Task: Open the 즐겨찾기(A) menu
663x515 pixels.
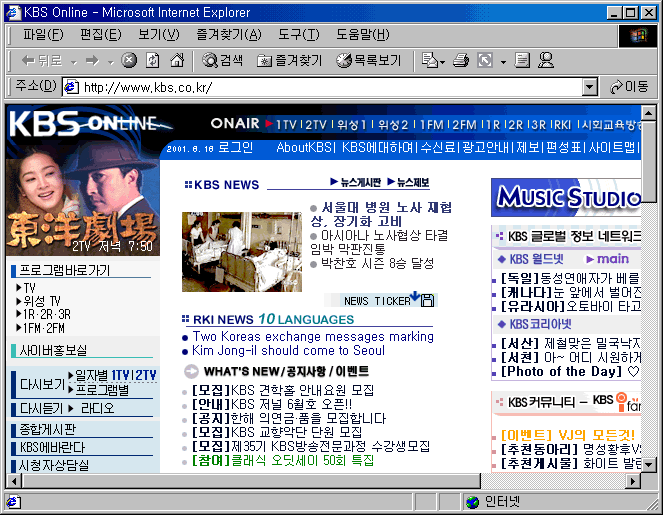Action: coord(229,35)
